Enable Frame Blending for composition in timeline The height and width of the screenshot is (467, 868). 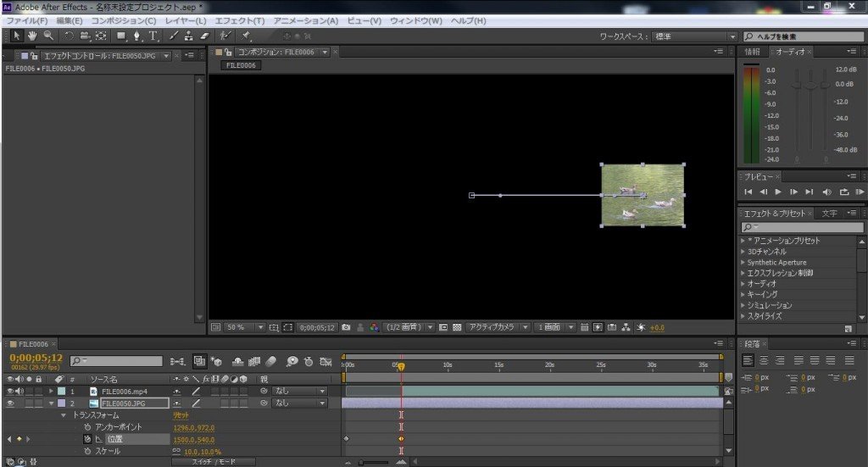point(254,361)
